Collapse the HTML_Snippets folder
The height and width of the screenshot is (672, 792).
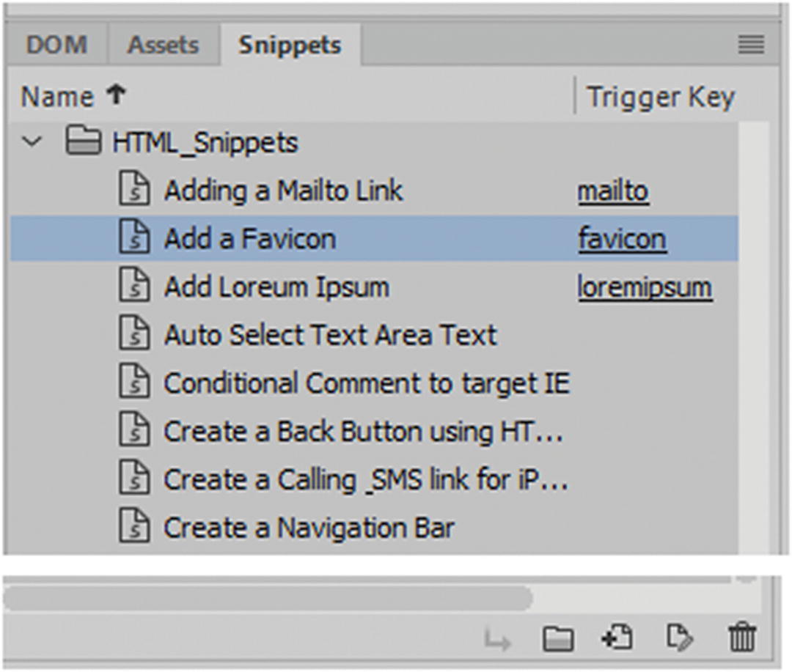tap(33, 141)
